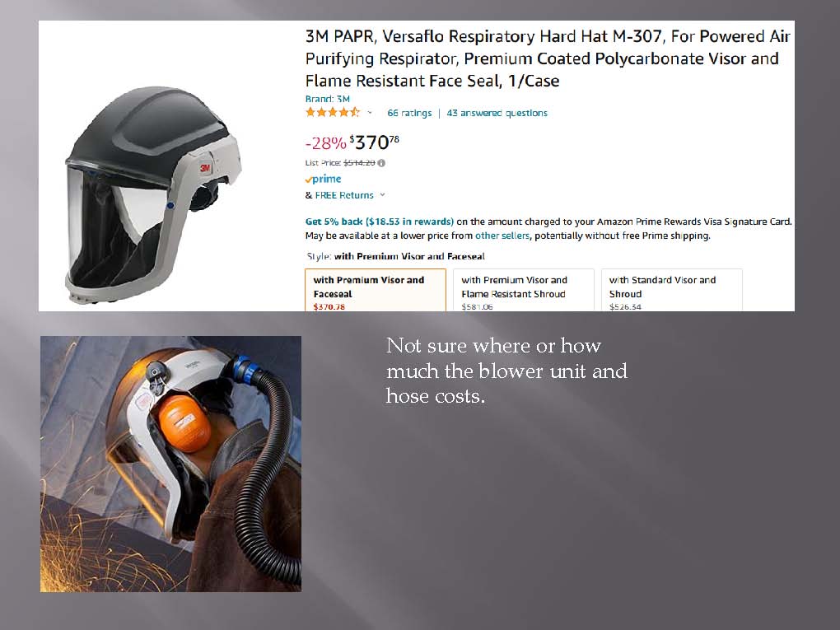This screenshot has height=630, width=840.
Task: Select 'with Standard Visor and Shroud' style
Action: pos(671,291)
